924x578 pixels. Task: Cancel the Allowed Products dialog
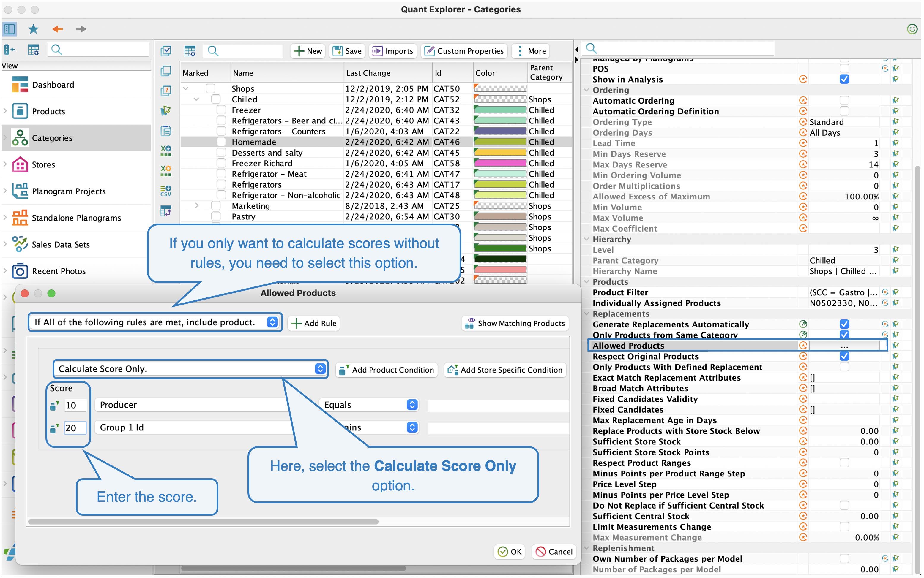click(554, 552)
